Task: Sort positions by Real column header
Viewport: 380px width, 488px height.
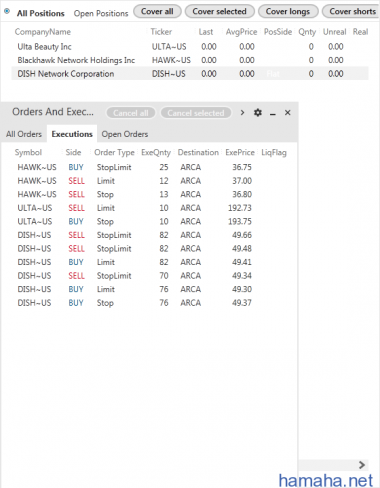Action: (360, 32)
